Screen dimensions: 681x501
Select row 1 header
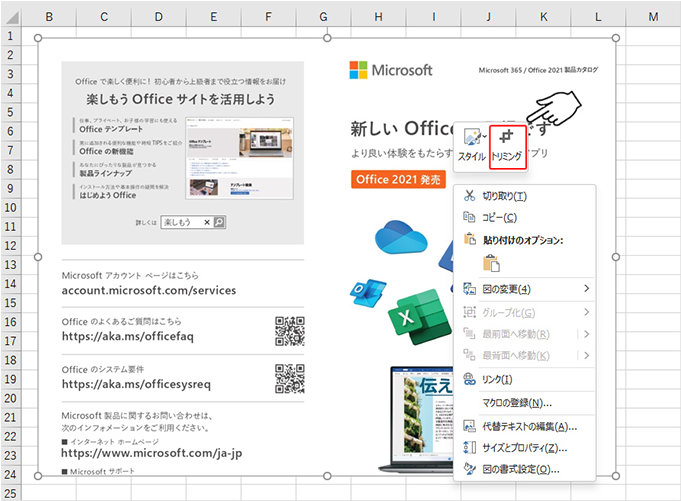(x=10, y=36)
